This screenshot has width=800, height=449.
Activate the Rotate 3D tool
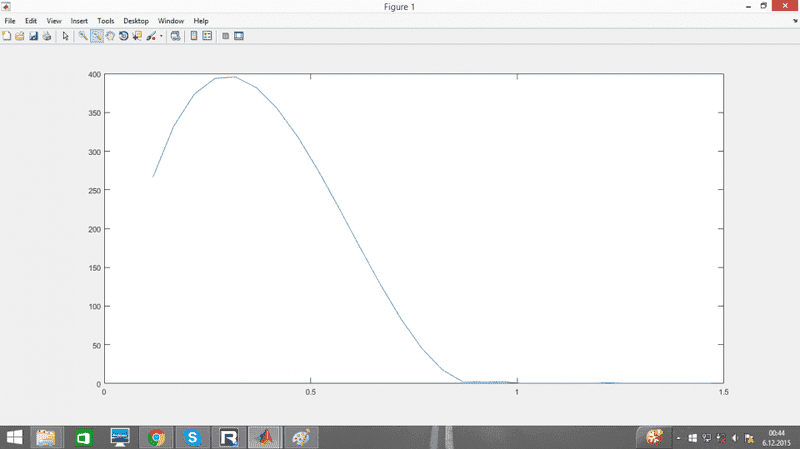pyautogui.click(x=123, y=36)
